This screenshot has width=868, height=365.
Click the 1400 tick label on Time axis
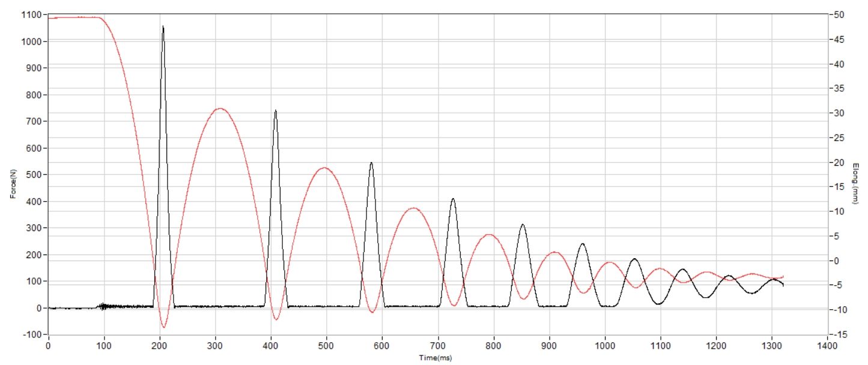coord(827,346)
